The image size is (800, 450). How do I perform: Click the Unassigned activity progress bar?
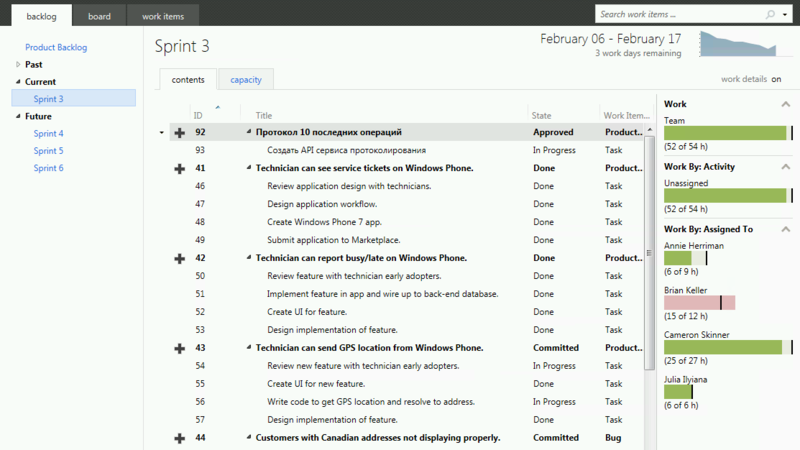[x=728, y=195]
